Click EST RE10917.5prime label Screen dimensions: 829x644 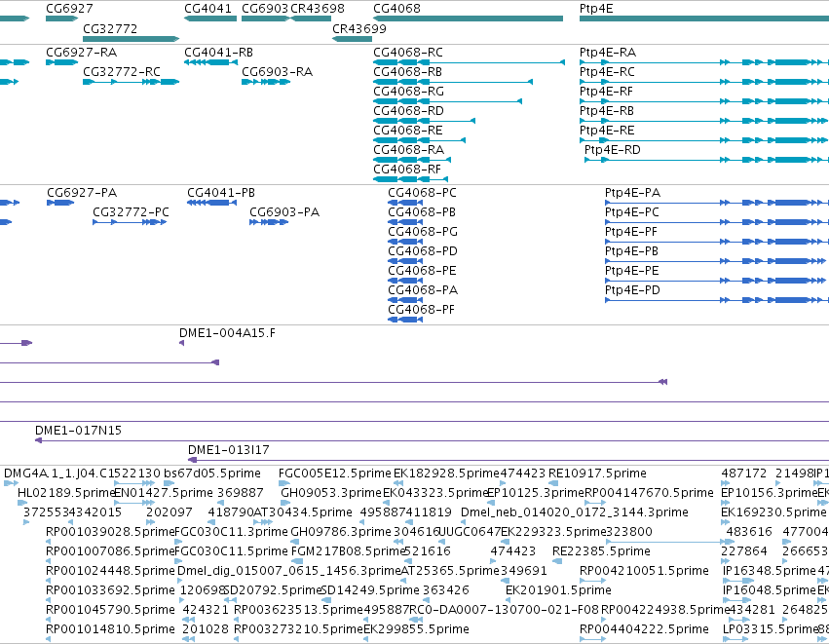point(597,474)
